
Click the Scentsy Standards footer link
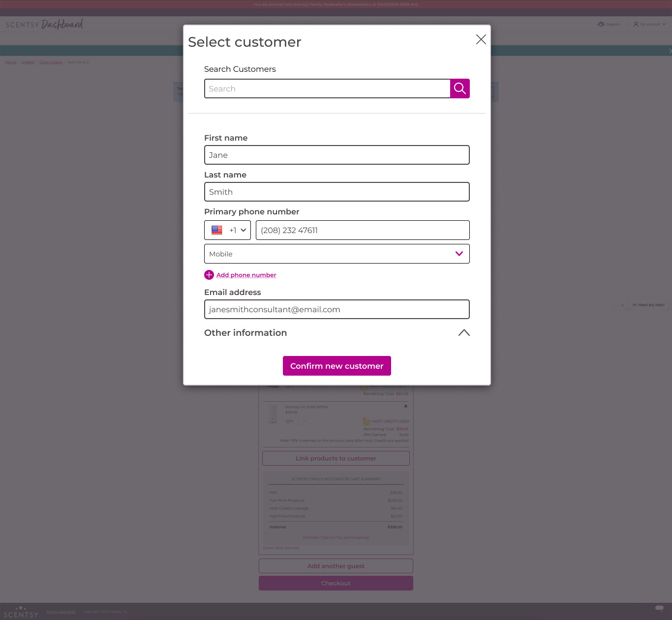(x=61, y=612)
